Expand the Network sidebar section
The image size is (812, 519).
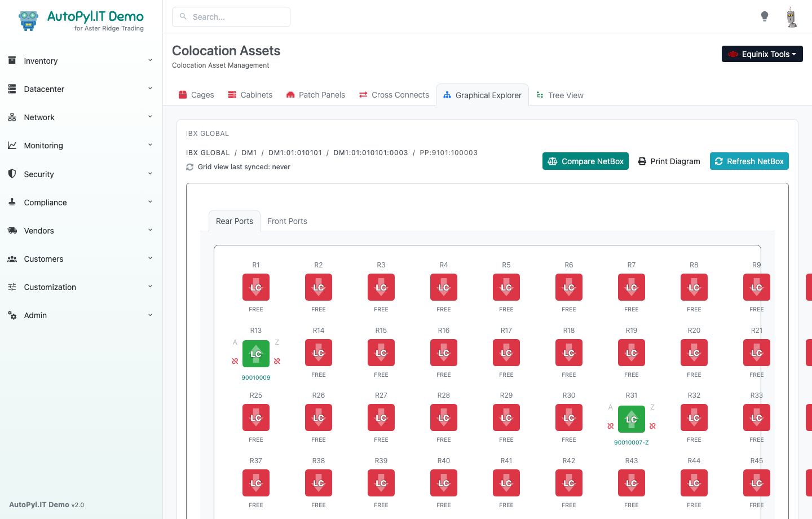click(81, 117)
